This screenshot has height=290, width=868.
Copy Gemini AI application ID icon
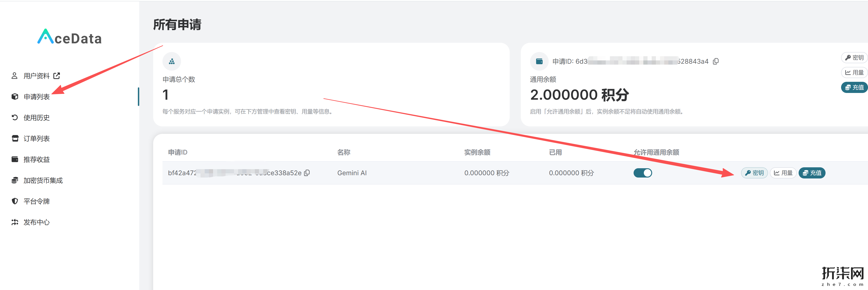click(307, 173)
